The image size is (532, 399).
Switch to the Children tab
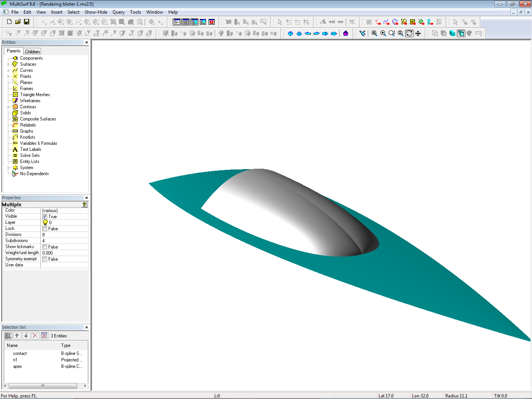[x=32, y=52]
